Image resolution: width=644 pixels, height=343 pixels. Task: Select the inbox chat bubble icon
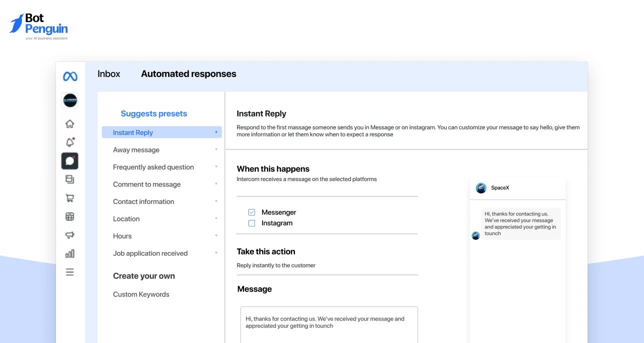tap(70, 161)
